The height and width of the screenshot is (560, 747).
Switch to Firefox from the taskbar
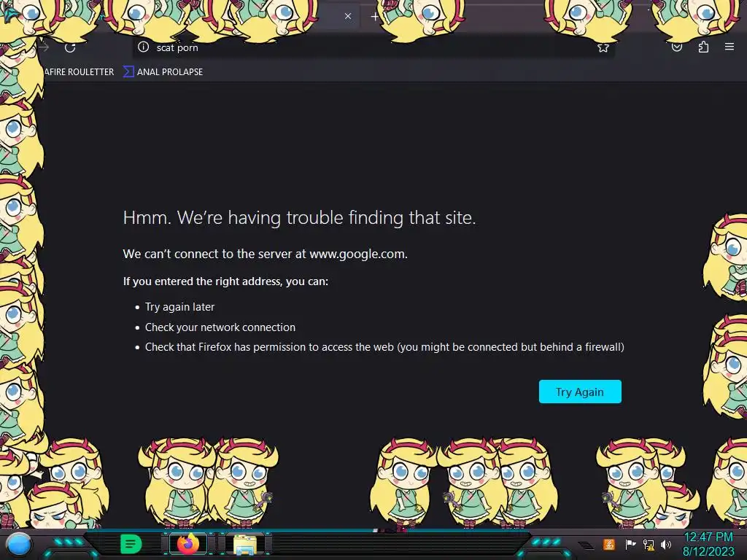[x=188, y=544]
